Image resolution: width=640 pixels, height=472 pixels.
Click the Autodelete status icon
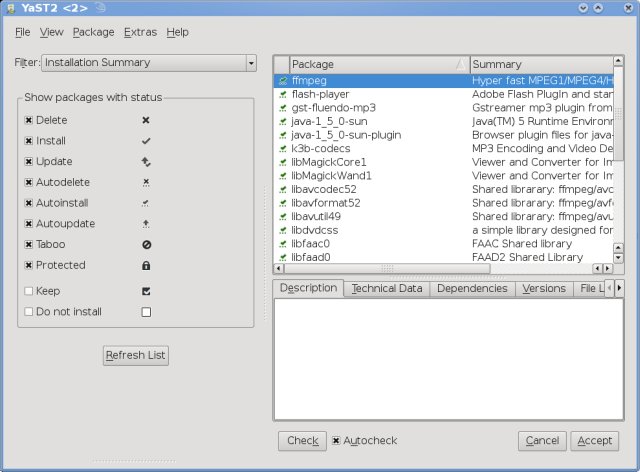[x=146, y=182]
